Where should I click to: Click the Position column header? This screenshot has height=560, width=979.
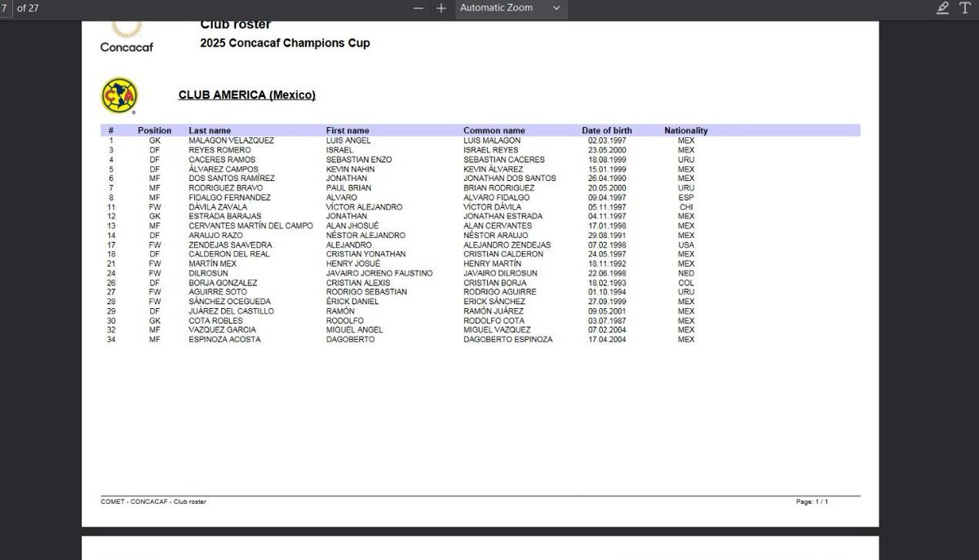pyautogui.click(x=154, y=130)
